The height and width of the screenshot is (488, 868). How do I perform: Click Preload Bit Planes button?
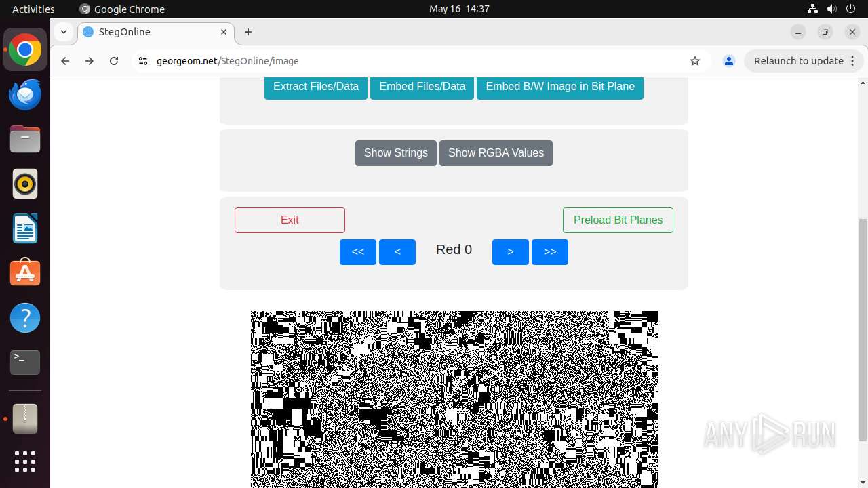coord(618,220)
